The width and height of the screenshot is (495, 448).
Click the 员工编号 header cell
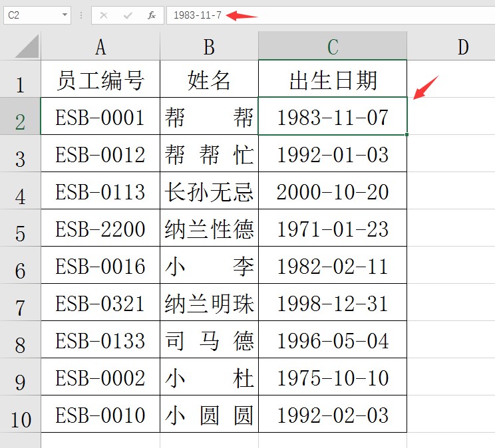tap(100, 80)
